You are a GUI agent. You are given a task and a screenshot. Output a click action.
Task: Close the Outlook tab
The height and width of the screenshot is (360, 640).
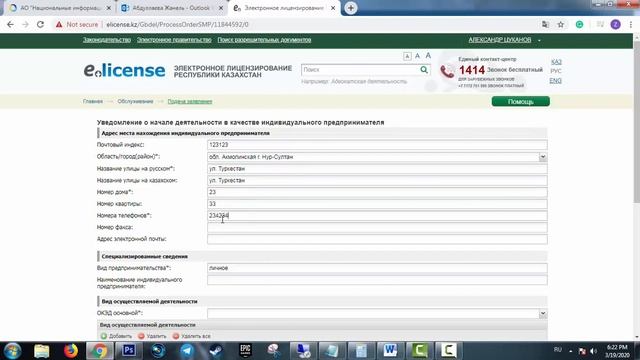tap(221, 8)
